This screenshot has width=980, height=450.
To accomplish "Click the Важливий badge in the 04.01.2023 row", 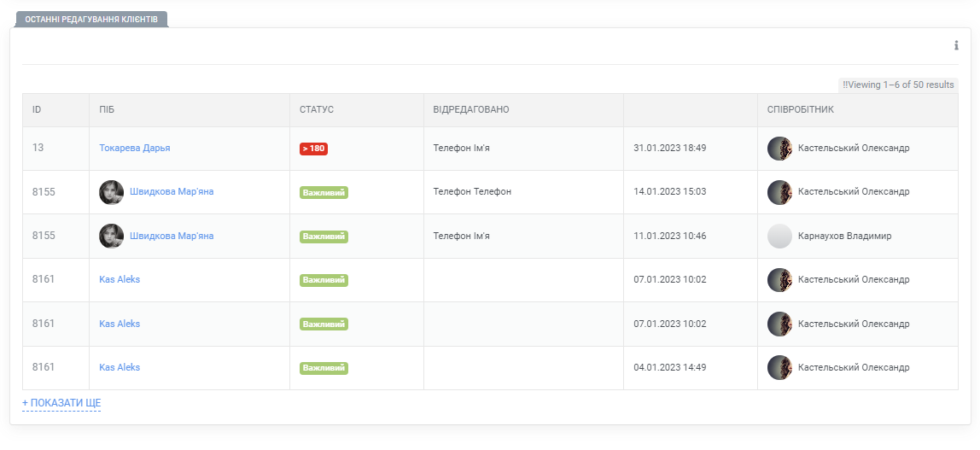I will tap(324, 368).
